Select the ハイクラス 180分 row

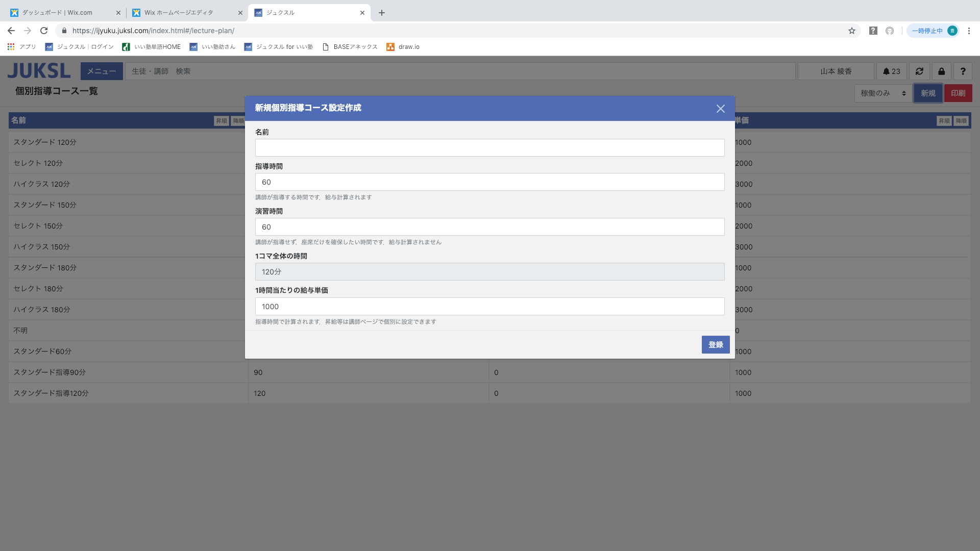489,310
